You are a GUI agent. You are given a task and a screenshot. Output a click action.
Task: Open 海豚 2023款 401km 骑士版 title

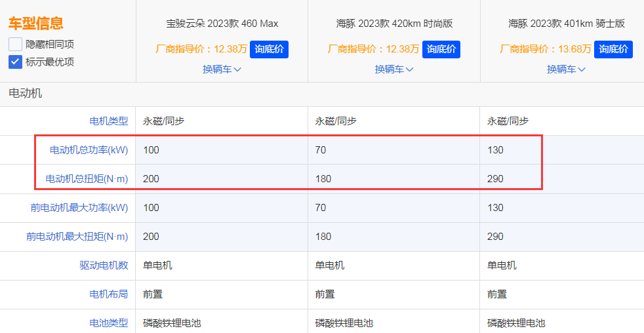(567, 24)
